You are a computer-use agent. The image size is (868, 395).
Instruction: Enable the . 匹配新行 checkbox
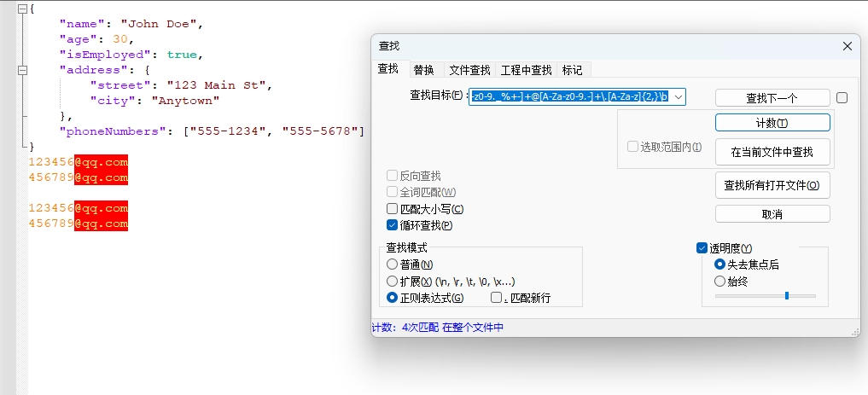pos(496,298)
